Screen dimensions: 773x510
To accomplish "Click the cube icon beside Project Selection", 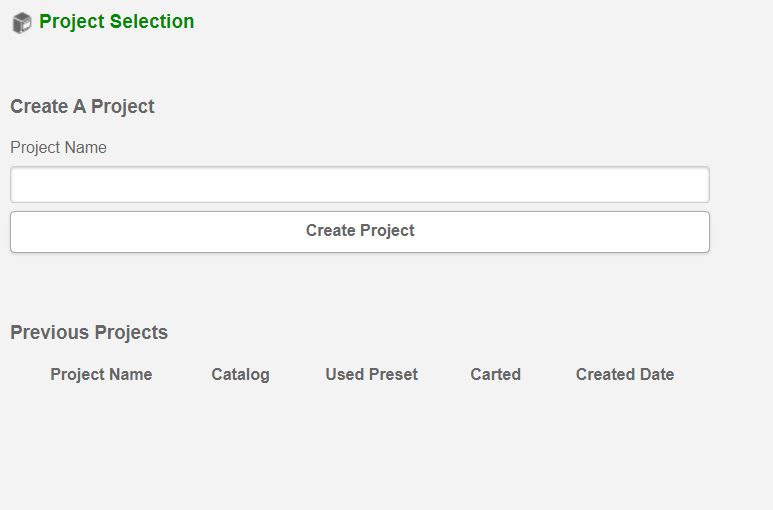I will (22, 22).
